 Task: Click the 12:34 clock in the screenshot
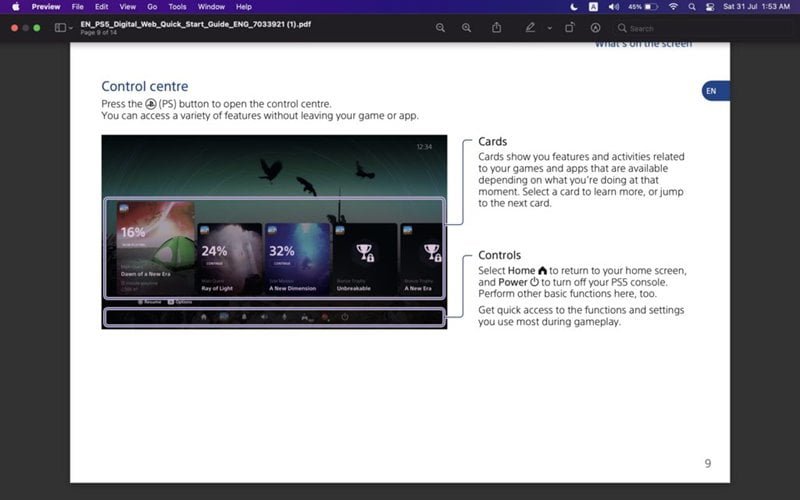(424, 147)
